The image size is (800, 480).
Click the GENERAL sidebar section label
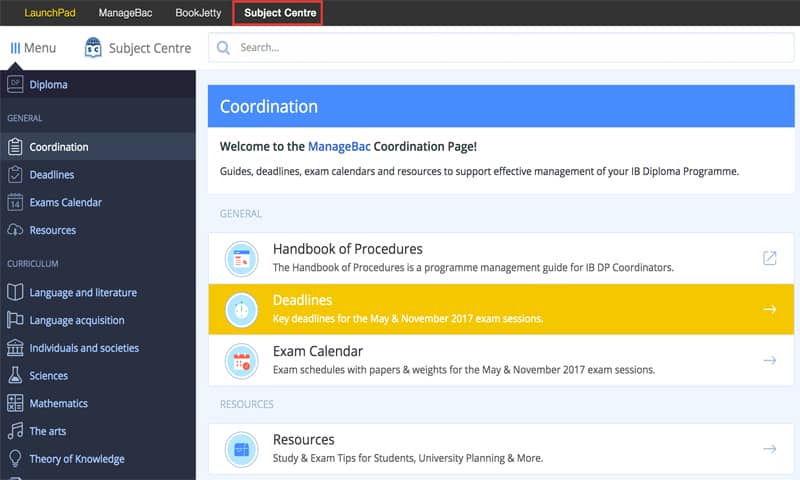tap(24, 118)
